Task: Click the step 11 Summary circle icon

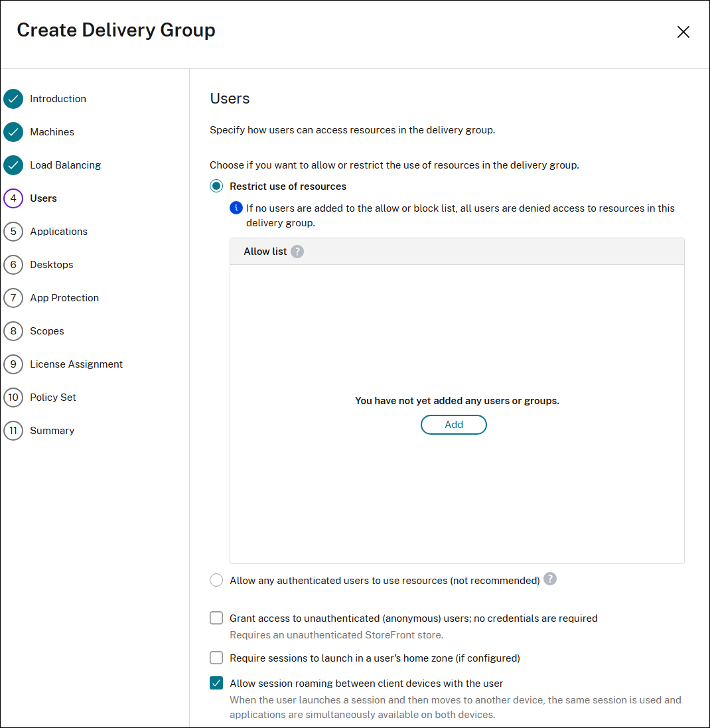Action: [13, 431]
